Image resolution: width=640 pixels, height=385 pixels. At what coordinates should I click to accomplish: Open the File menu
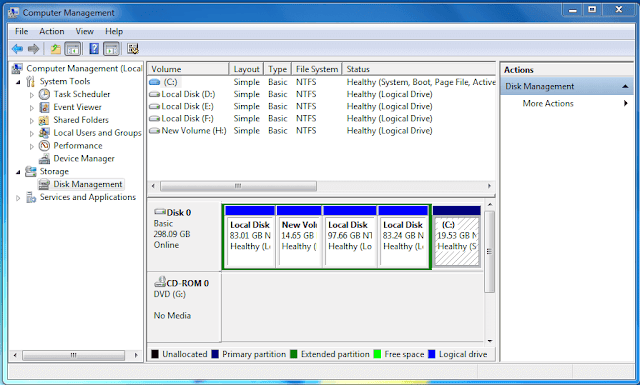(21, 31)
